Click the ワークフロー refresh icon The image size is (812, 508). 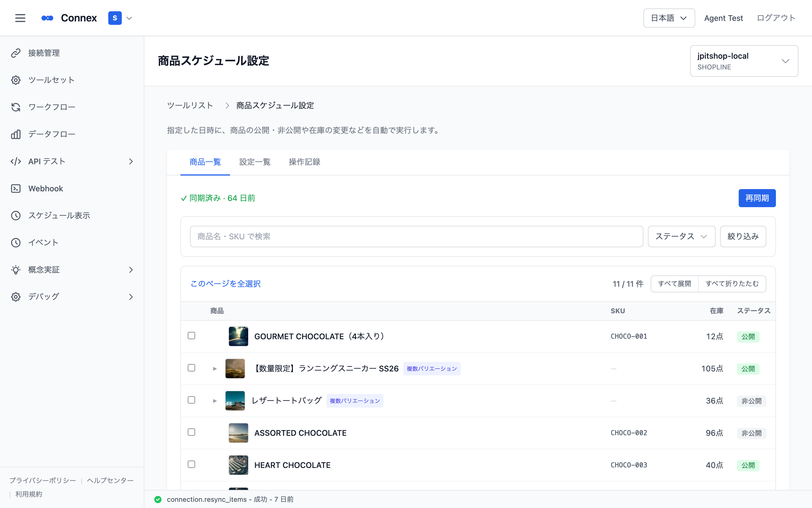pyautogui.click(x=16, y=107)
